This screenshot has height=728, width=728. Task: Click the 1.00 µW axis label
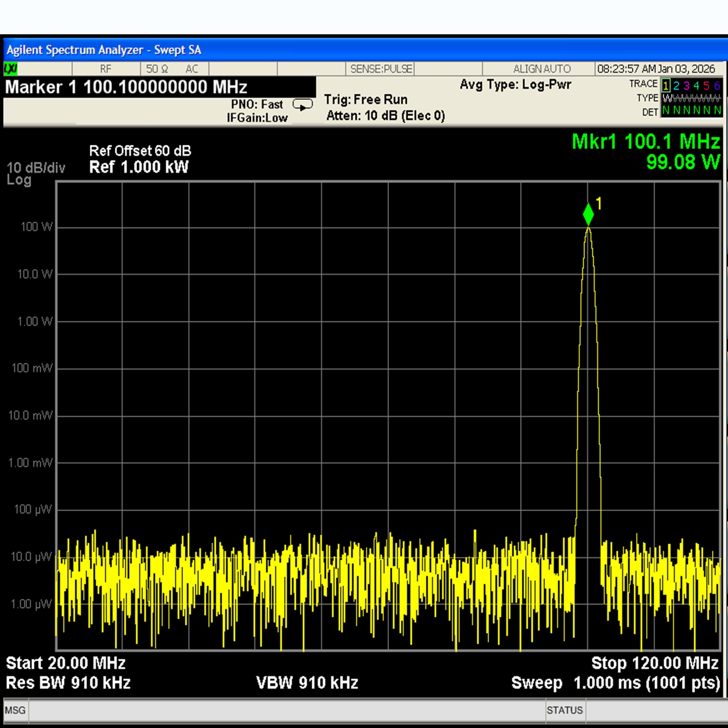pyautogui.click(x=31, y=604)
